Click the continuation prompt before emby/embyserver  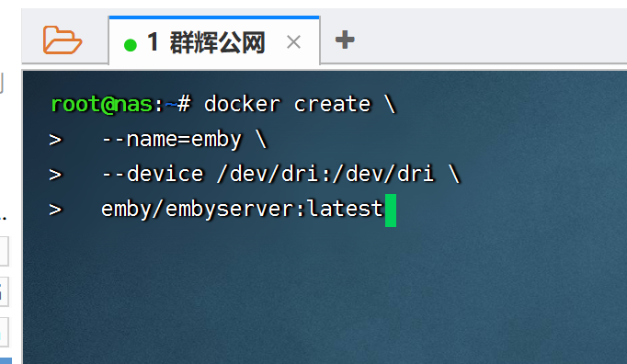[x=55, y=210]
